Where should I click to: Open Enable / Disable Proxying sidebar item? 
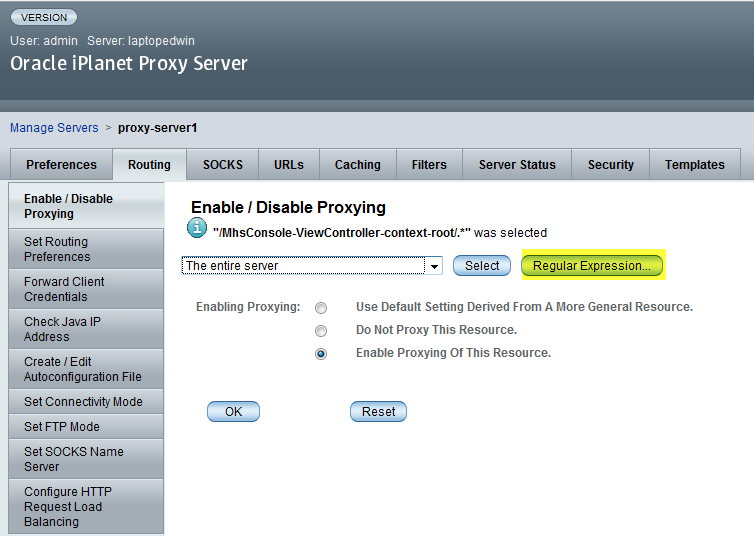(x=86, y=206)
